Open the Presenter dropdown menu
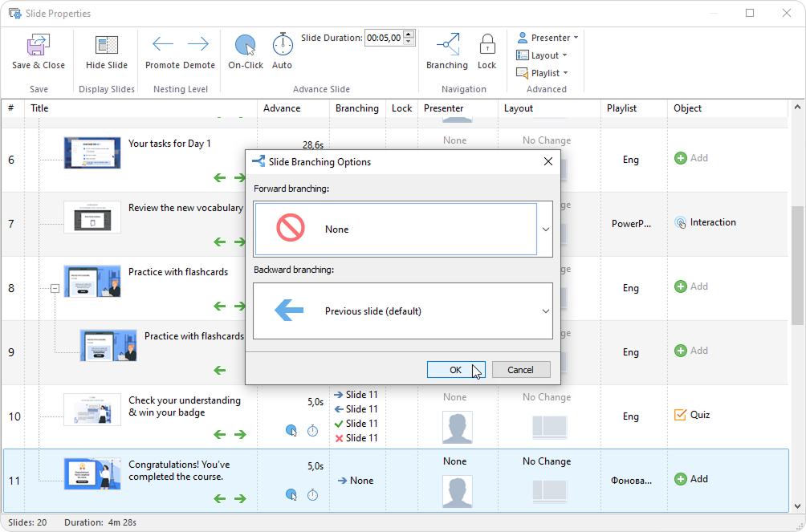This screenshot has width=806, height=532. click(x=548, y=38)
